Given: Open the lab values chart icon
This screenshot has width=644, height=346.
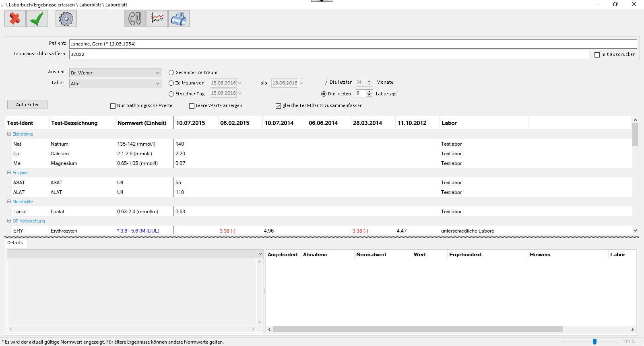Looking at the screenshot, I should pyautogui.click(x=157, y=19).
